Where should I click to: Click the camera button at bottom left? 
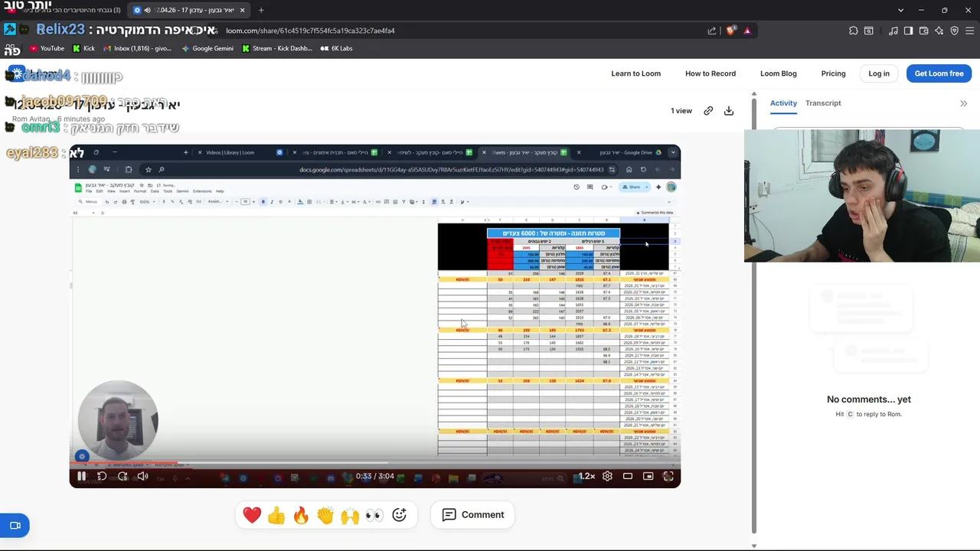tap(15, 526)
